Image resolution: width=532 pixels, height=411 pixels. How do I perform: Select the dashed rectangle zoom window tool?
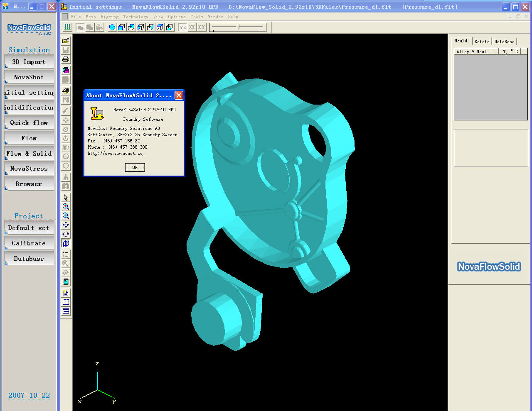(x=66, y=254)
